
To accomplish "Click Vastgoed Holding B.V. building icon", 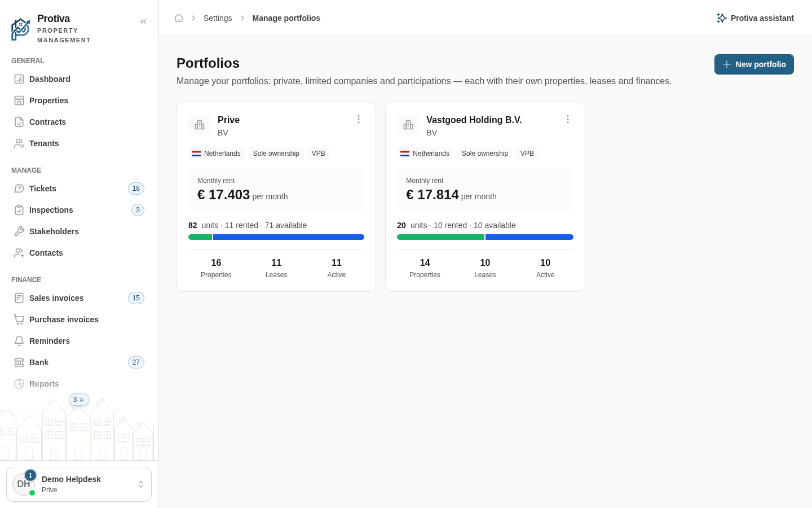I will tap(408, 125).
